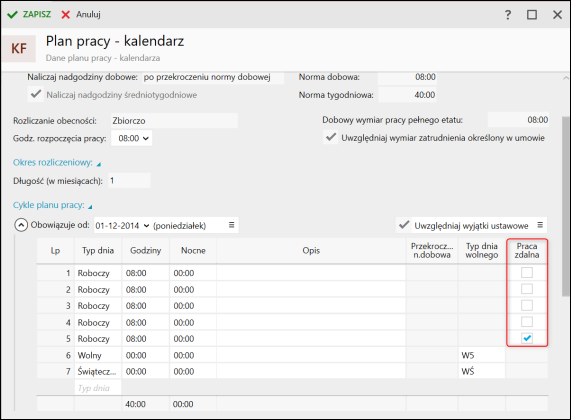Click the red Anuluj X icon

[66, 15]
